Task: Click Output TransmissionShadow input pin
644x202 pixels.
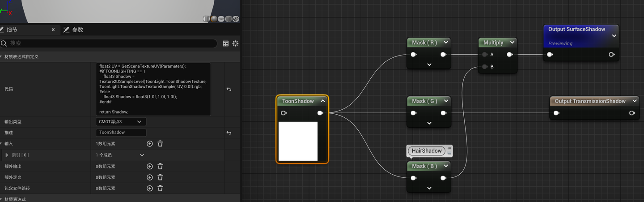Action: [556, 113]
